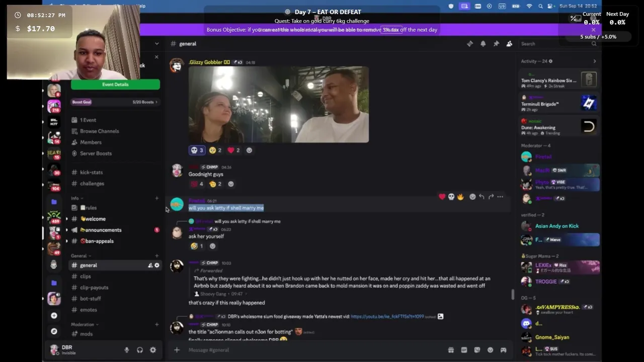
Task: Expand the server name dropdown arrow
Action: pyautogui.click(x=156, y=44)
